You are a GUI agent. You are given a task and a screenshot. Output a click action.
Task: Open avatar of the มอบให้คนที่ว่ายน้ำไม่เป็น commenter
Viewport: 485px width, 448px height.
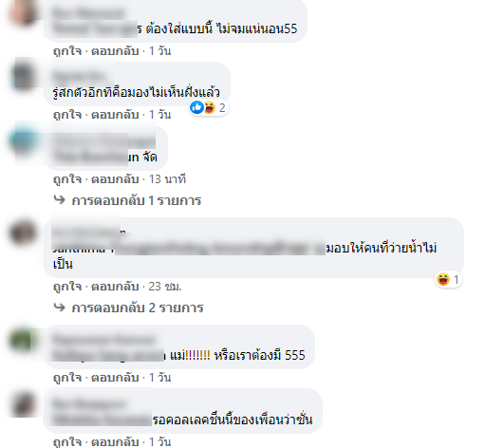(23, 233)
